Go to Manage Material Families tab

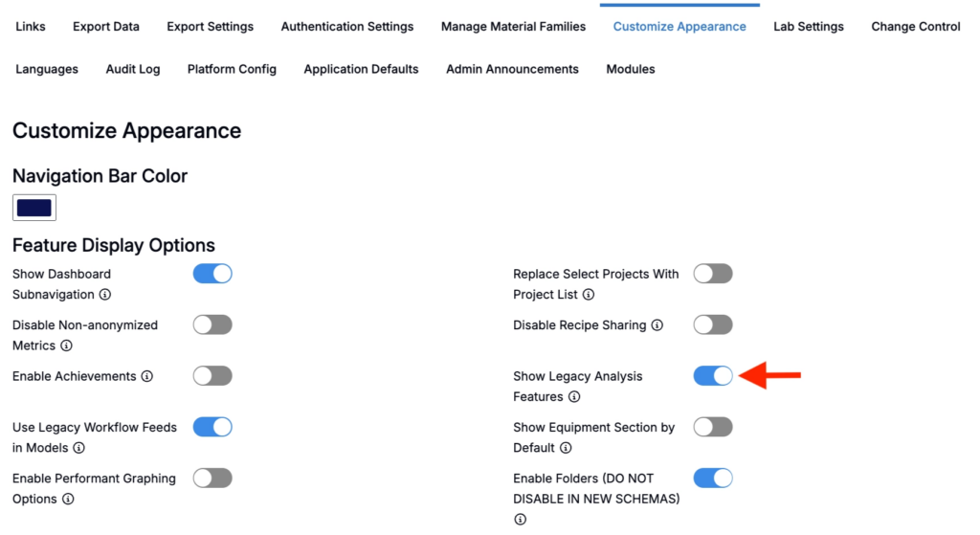[x=513, y=27]
